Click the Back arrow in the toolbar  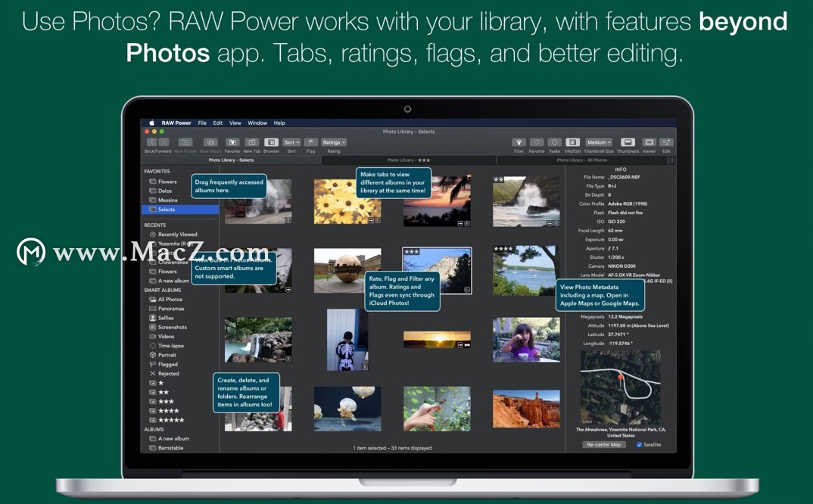[151, 142]
